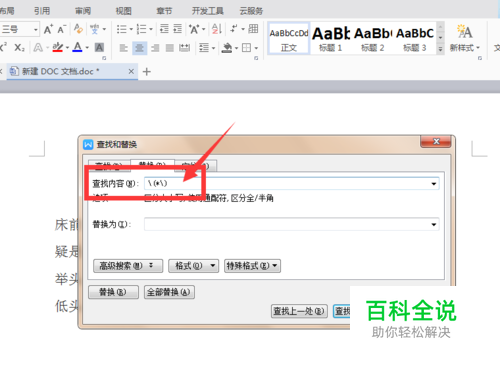Click the tab stops grid icon
The image size is (500, 371).
[x=253, y=29]
